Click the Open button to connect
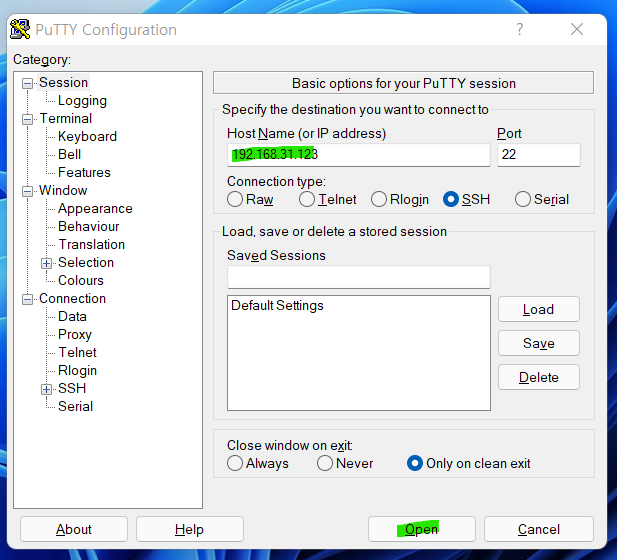This screenshot has height=560, width=617. [421, 529]
